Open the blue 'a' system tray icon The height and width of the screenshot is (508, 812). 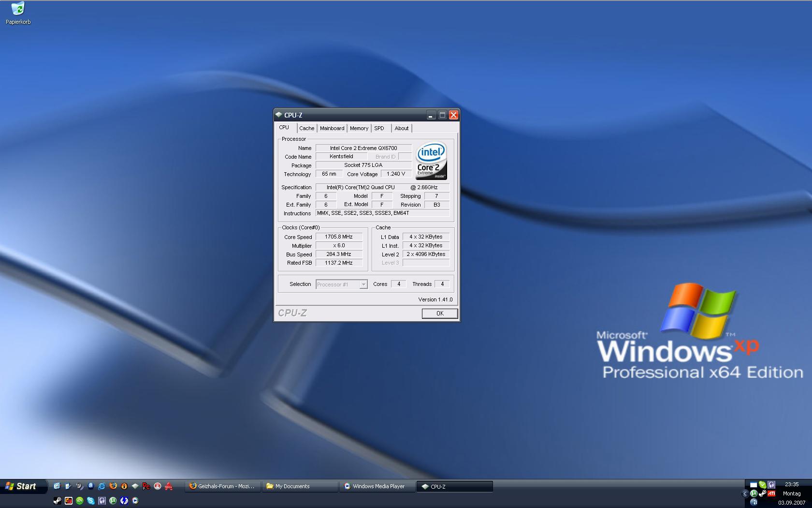tap(754, 503)
